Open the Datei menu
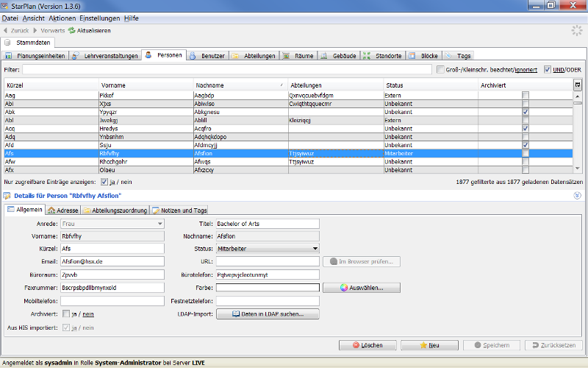This screenshot has width=588, height=368. pyautogui.click(x=10, y=18)
